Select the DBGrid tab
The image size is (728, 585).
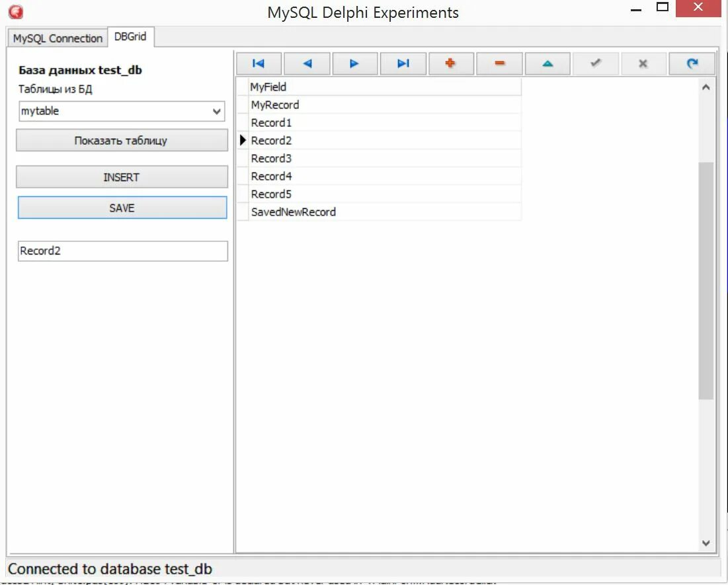[x=130, y=36]
